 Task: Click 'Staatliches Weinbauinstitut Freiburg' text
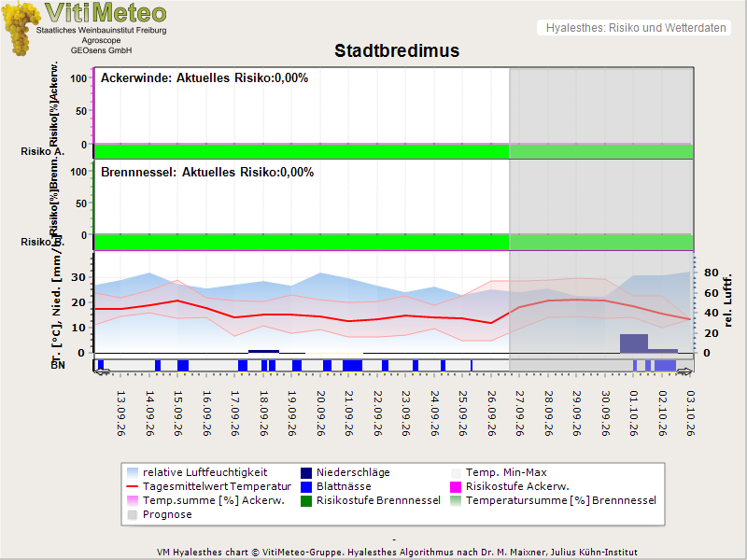pyautogui.click(x=102, y=31)
